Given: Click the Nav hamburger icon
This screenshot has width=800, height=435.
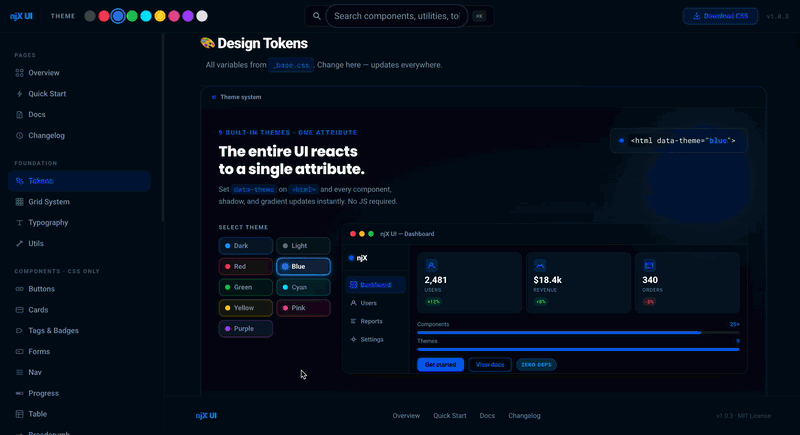Looking at the screenshot, I should click(19, 373).
